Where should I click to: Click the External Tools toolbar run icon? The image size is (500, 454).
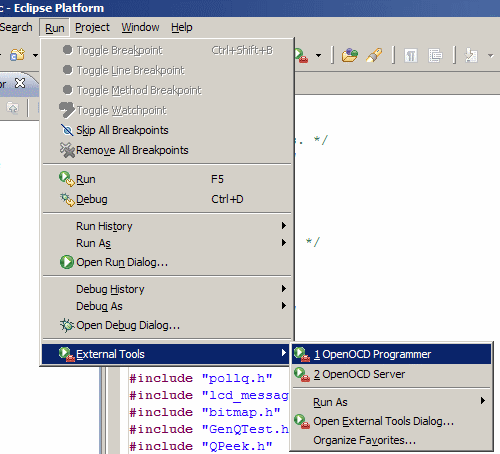(x=302, y=55)
